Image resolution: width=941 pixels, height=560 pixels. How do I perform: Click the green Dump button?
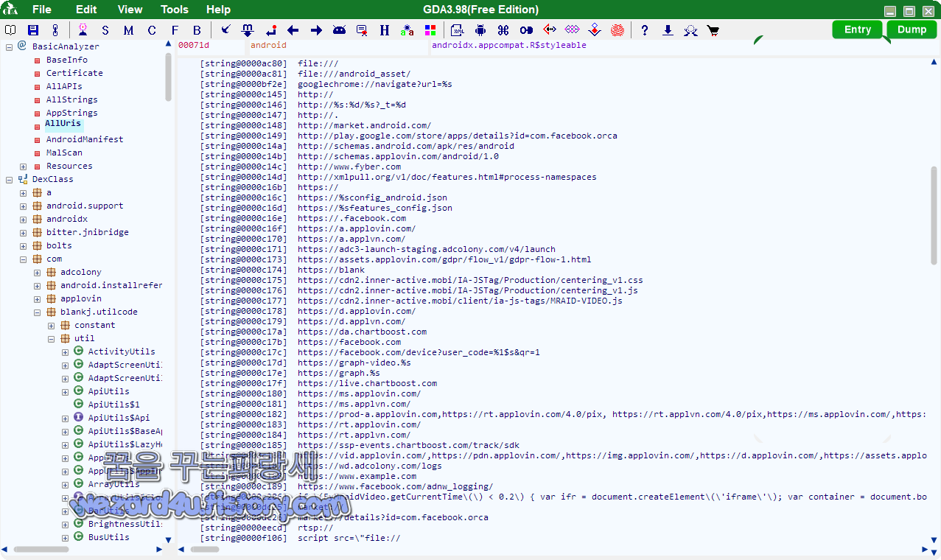coord(912,29)
